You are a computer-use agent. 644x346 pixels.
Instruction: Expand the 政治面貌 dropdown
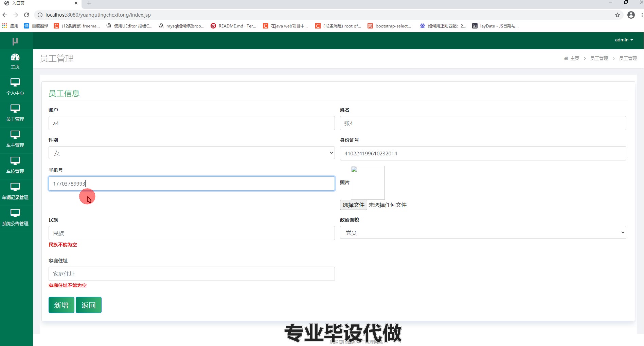coord(483,233)
